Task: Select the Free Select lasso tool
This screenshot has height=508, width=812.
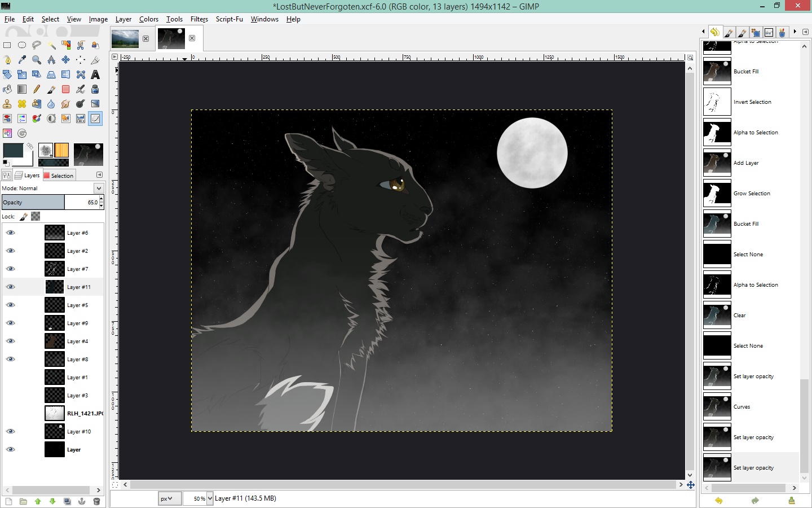Action: (x=36, y=45)
